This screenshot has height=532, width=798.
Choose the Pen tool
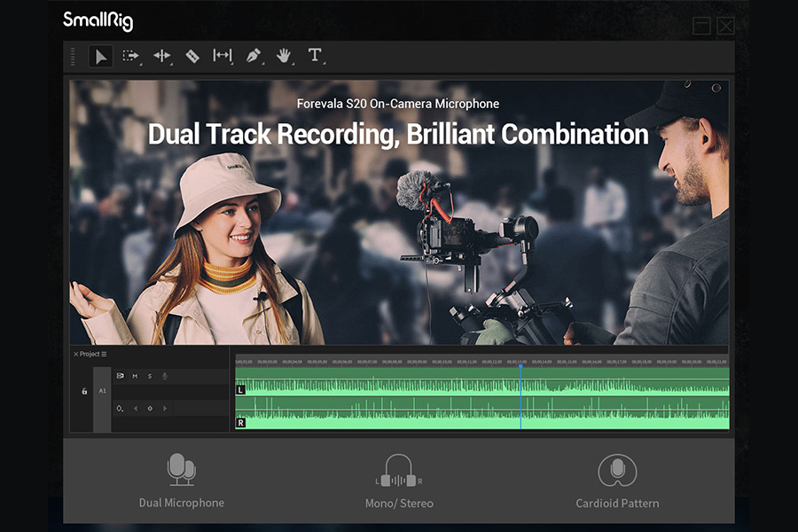[x=254, y=55]
